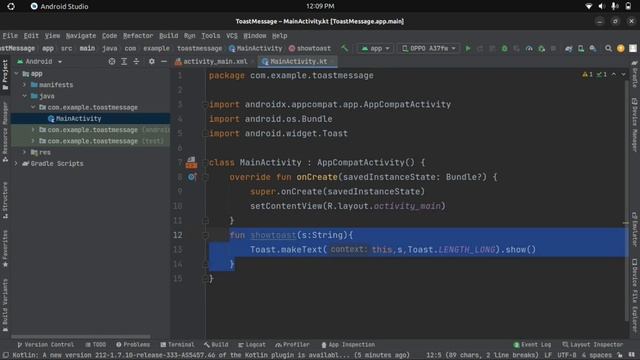Fold the imports block at line 3

tap(205, 104)
